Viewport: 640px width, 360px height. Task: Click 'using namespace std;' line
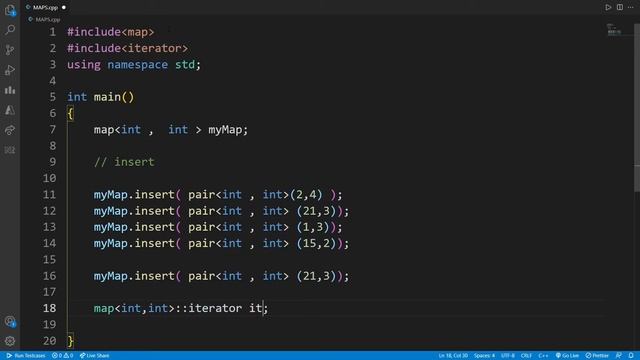pyautogui.click(x=134, y=65)
